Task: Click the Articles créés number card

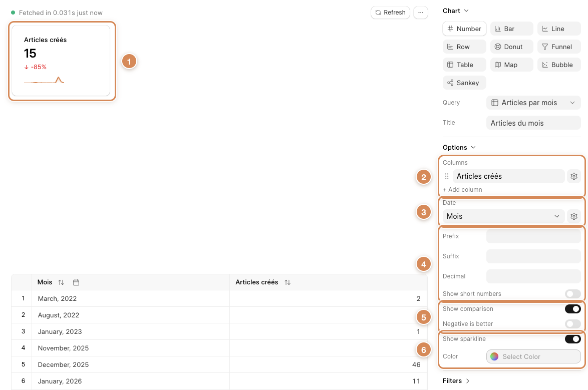Action: click(x=61, y=61)
